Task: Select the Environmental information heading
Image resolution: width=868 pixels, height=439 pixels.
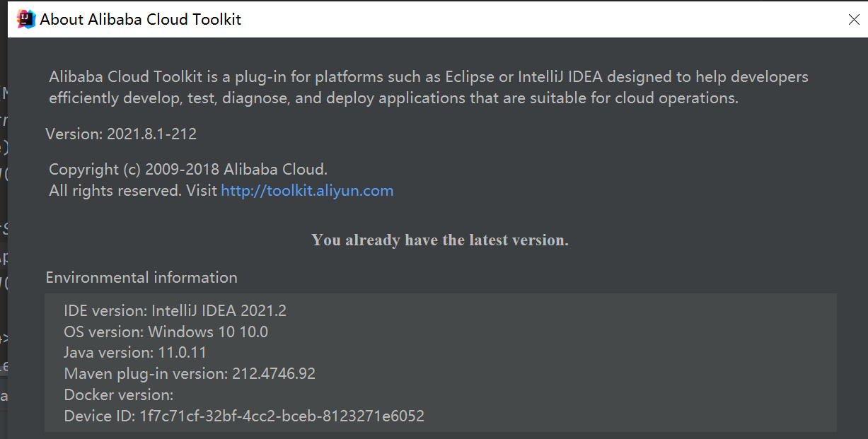Action: coord(141,277)
